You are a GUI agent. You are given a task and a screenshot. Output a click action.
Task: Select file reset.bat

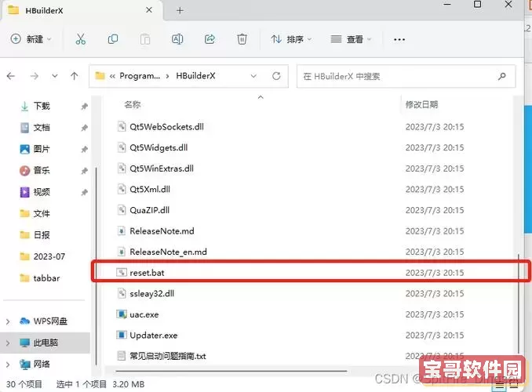(x=147, y=273)
